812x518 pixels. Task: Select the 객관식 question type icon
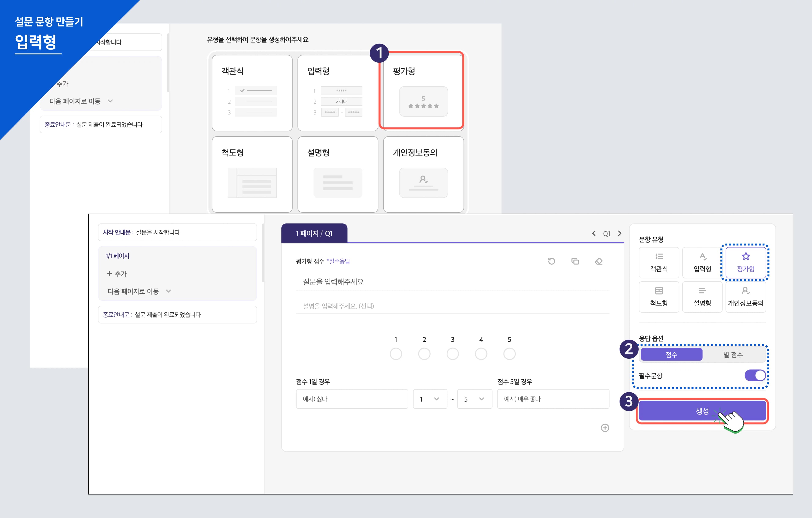[x=658, y=262]
